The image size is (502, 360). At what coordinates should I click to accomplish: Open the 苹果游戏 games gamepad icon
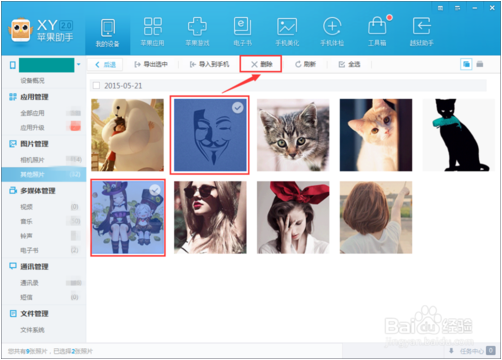pyautogui.click(x=197, y=26)
